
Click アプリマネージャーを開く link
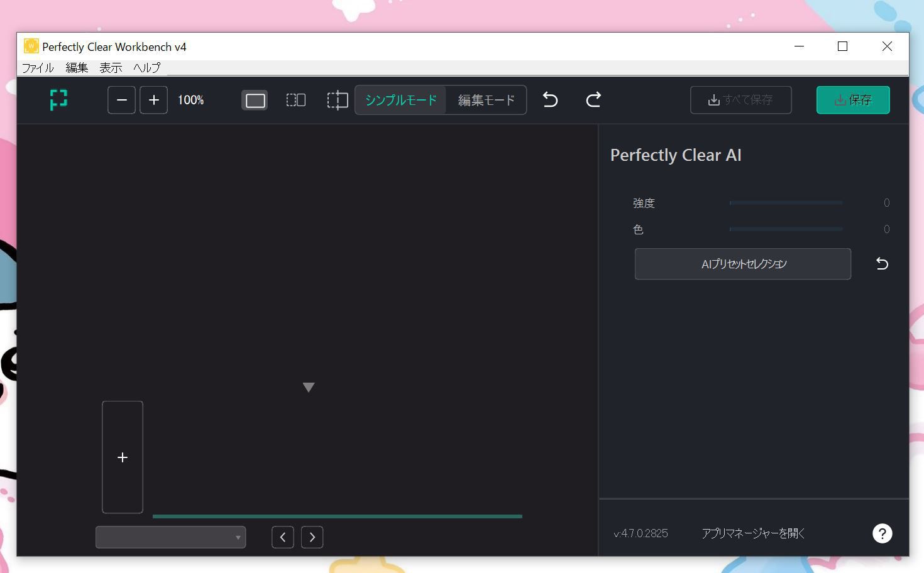(x=753, y=533)
